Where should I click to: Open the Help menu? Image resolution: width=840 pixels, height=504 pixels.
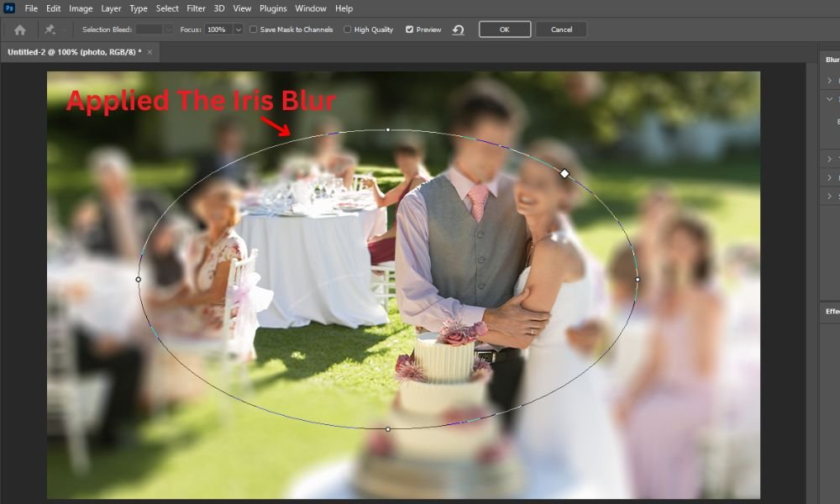pyautogui.click(x=344, y=8)
